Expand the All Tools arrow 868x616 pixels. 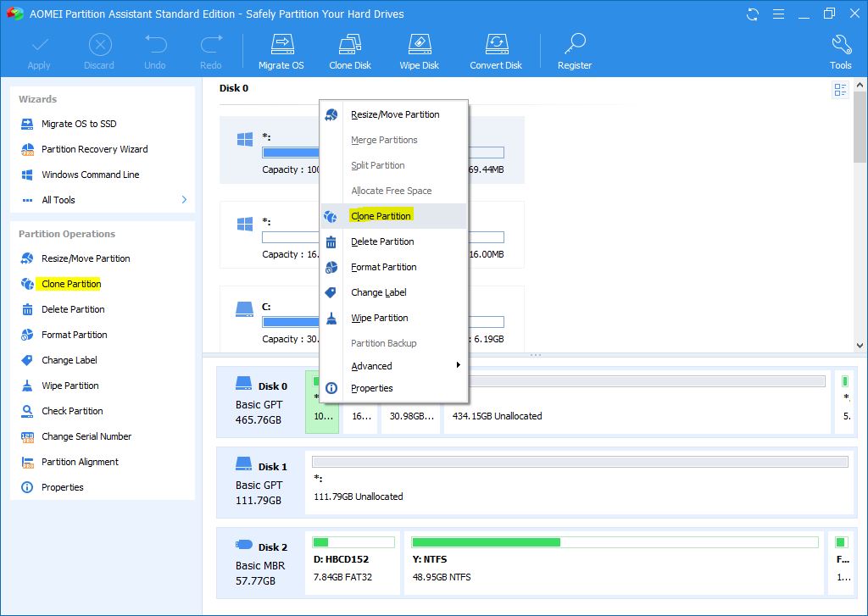[184, 200]
